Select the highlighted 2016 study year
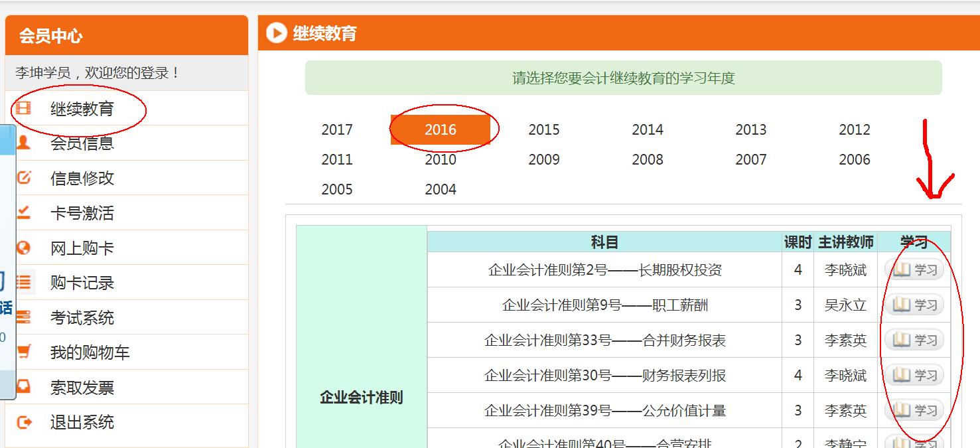 (443, 129)
